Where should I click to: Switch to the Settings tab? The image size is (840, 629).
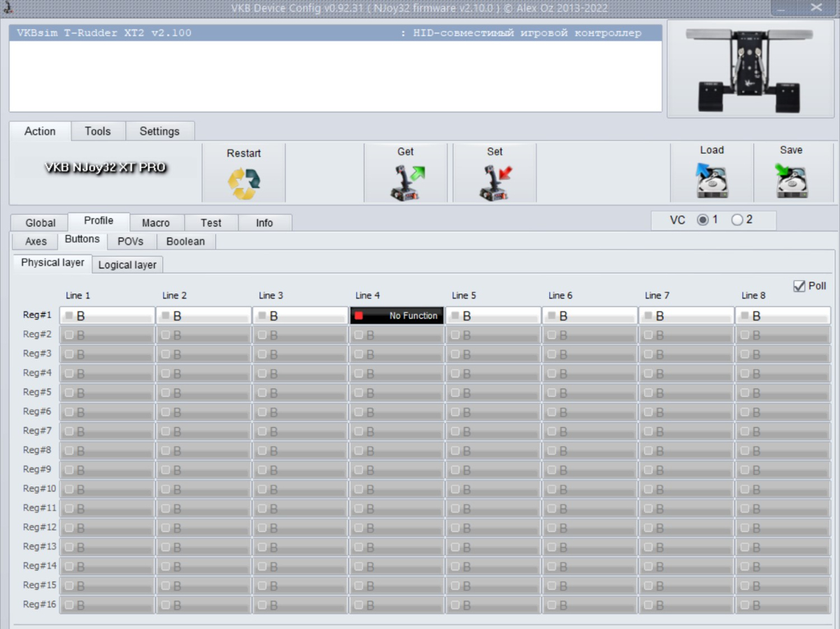tap(159, 131)
